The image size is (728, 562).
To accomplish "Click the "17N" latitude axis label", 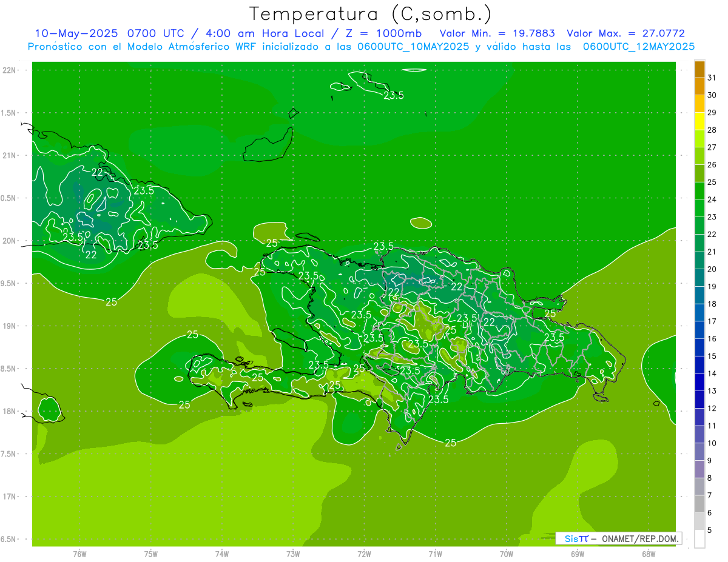I will pos(8,497).
